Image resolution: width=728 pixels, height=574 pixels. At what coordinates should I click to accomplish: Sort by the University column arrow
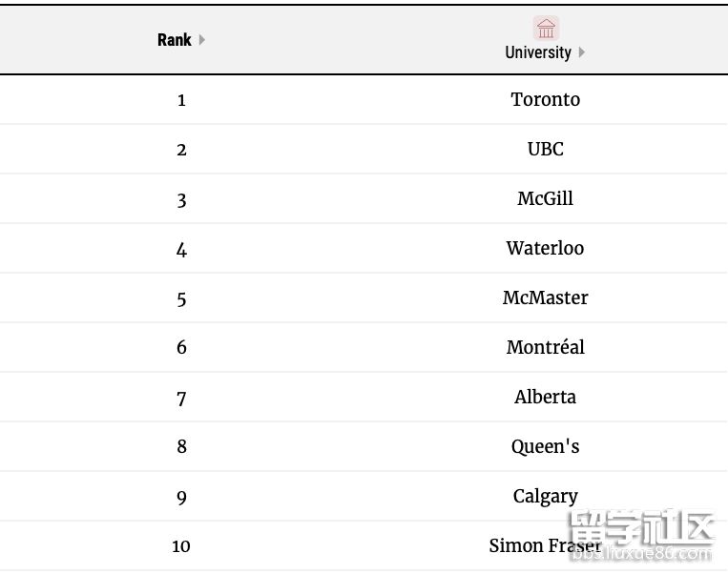[x=582, y=52]
